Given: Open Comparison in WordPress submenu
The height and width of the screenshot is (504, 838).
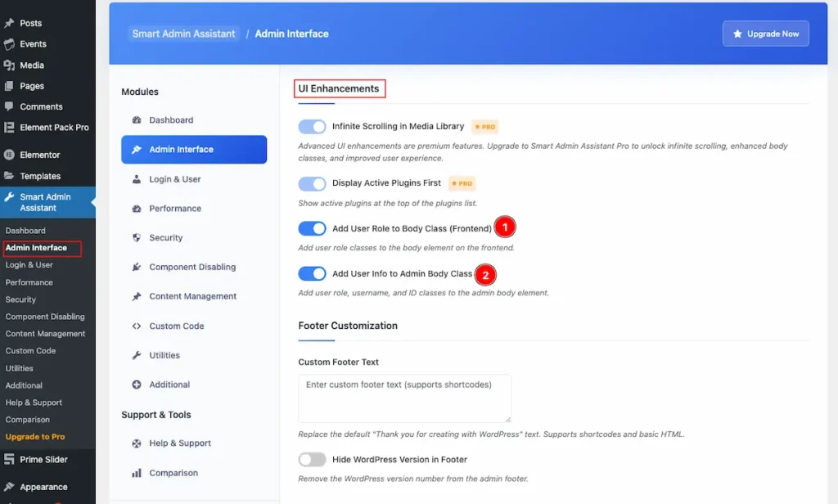Looking at the screenshot, I should coord(28,420).
